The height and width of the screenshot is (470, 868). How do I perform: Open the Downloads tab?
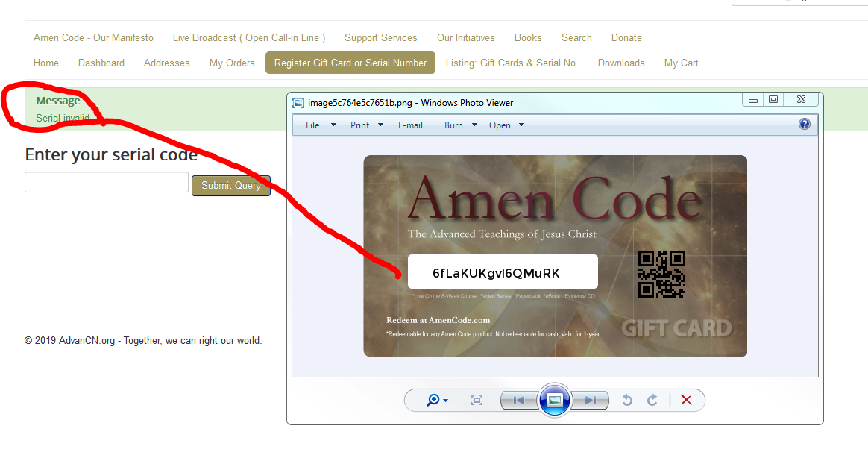point(621,63)
